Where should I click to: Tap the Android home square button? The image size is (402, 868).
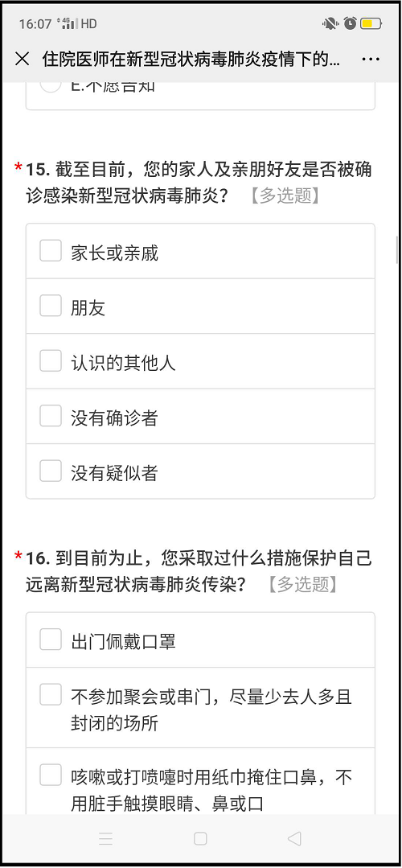[200, 839]
